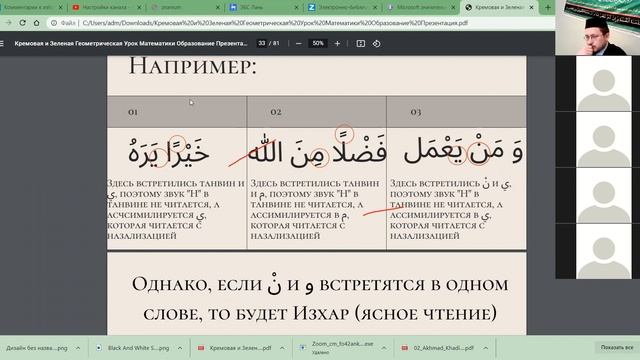Image resolution: width=640 pixels, height=360 pixels.
Task: Click the '03' column header cell
Action: 456,112
